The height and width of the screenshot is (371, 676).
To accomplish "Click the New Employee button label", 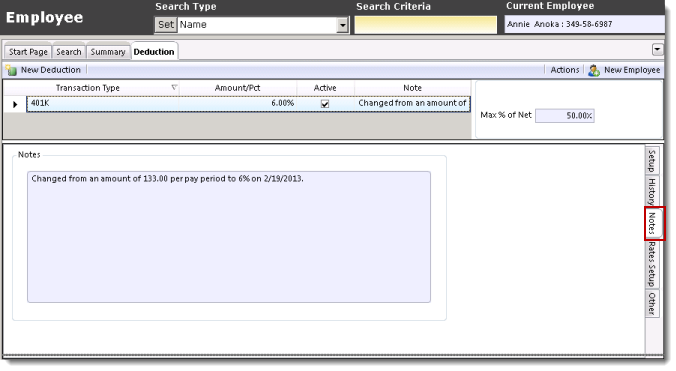I will [x=632, y=70].
